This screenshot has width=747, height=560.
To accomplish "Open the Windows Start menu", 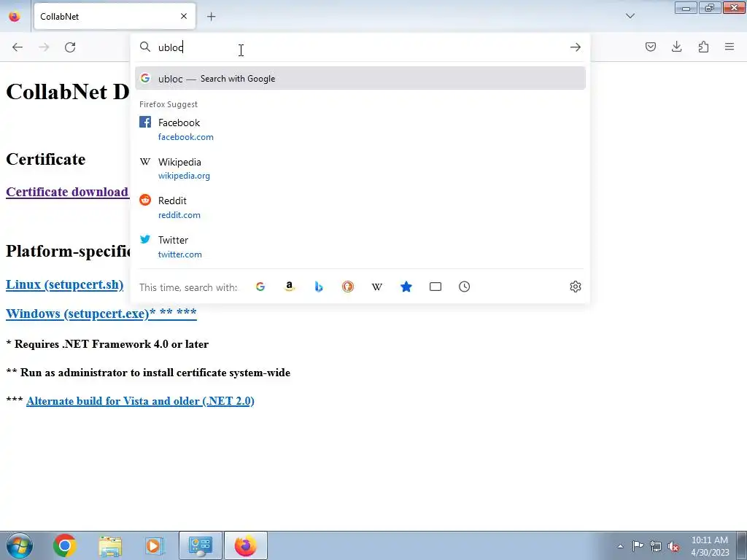I will point(20,545).
